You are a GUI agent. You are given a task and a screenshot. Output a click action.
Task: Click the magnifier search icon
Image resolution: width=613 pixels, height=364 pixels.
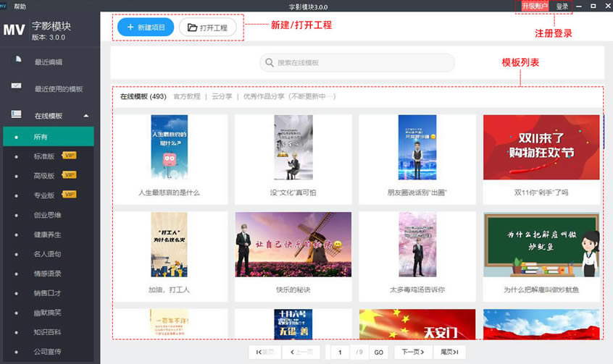[270, 62]
